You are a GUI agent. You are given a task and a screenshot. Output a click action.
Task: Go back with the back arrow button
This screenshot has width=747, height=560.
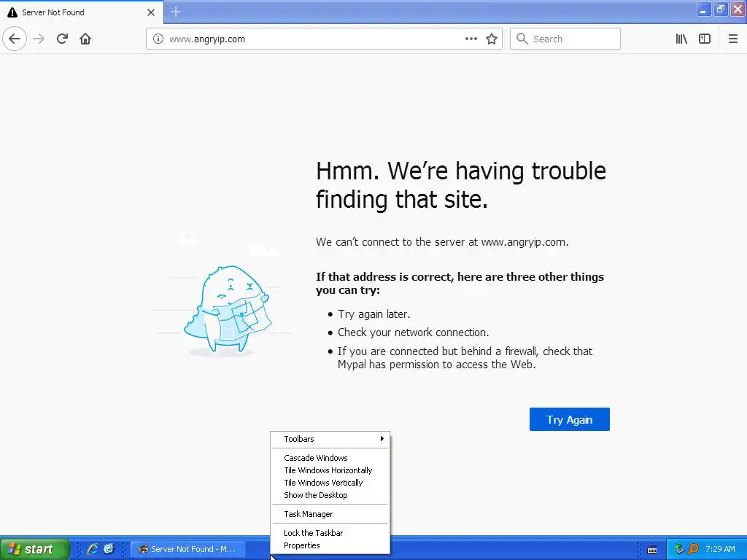(x=15, y=39)
